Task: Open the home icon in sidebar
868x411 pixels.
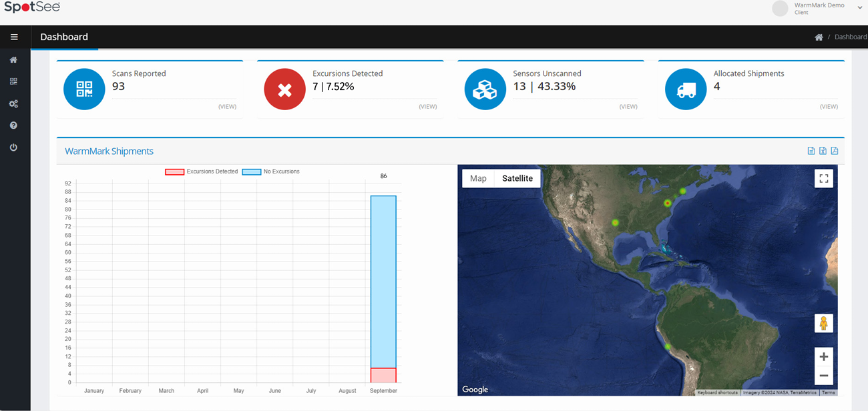Action: 13,60
